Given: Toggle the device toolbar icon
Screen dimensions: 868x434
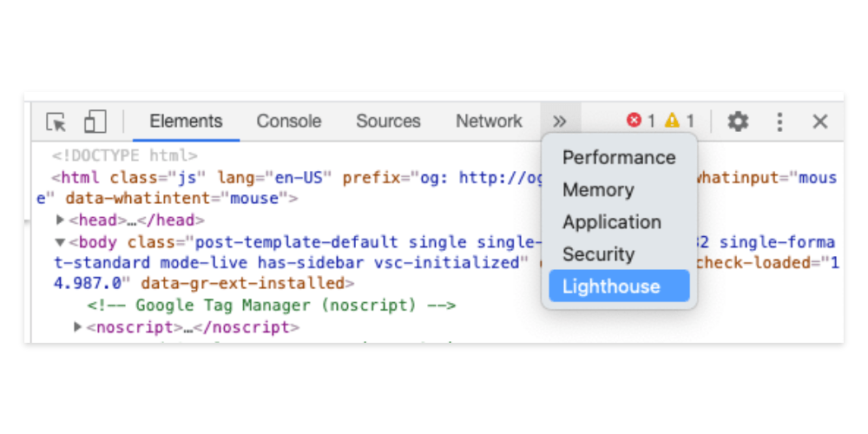Looking at the screenshot, I should [95, 122].
